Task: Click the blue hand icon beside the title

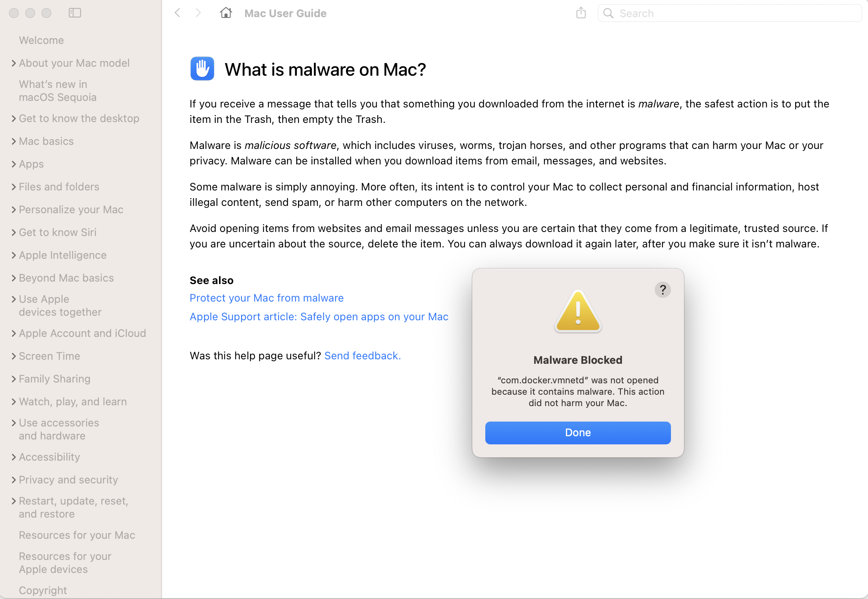Action: point(202,69)
